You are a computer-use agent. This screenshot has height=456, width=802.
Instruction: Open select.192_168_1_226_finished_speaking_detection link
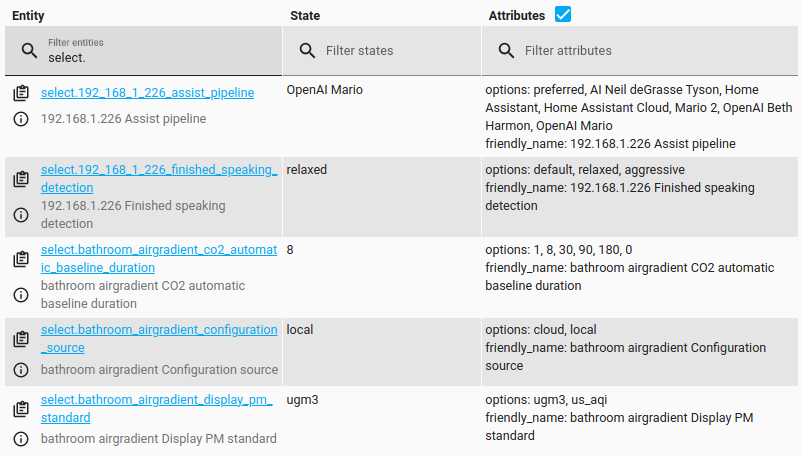click(x=158, y=170)
